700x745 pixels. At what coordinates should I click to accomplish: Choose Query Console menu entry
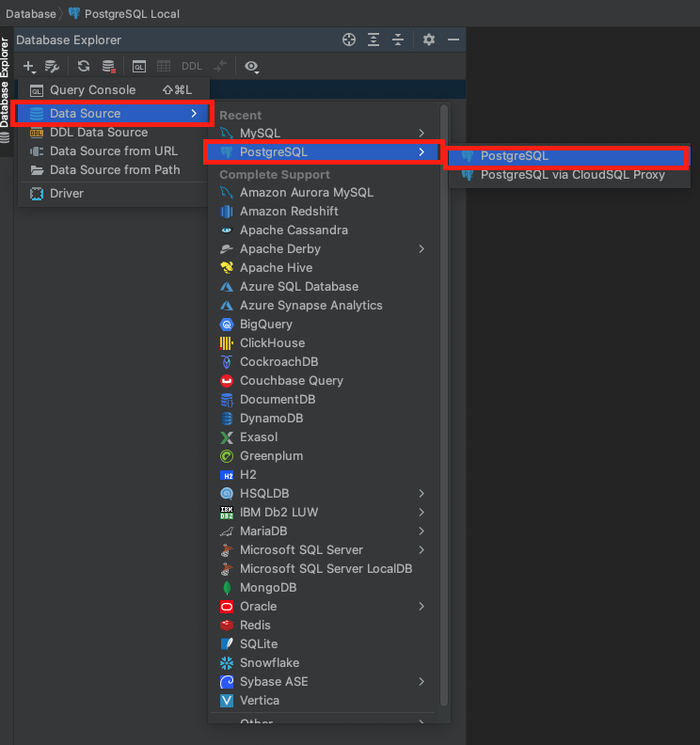point(114,89)
